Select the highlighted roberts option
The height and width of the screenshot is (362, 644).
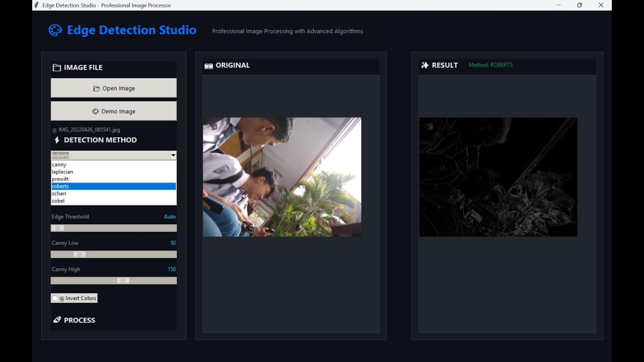tap(114, 186)
